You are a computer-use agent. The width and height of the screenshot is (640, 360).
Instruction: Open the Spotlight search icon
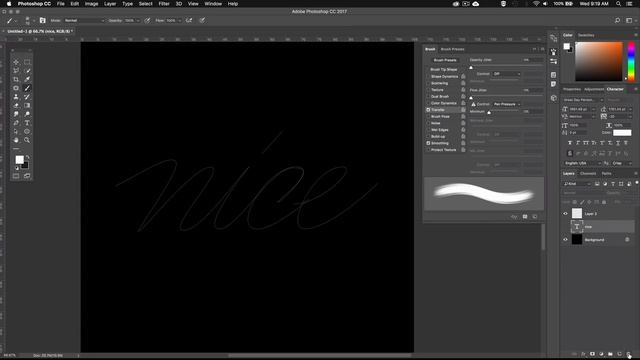tap(618, 4)
